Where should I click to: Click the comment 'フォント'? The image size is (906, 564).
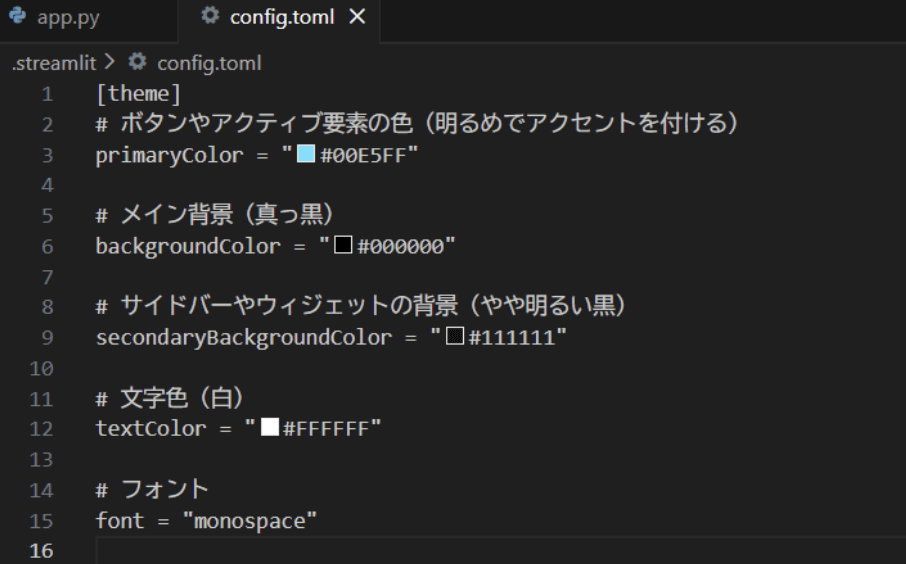[165, 489]
